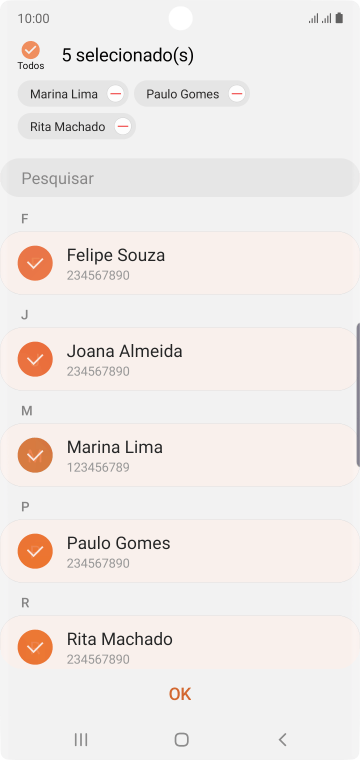The width and height of the screenshot is (360, 760).
Task: Remove Marina Lima chip with minus icon
Action: click(115, 94)
